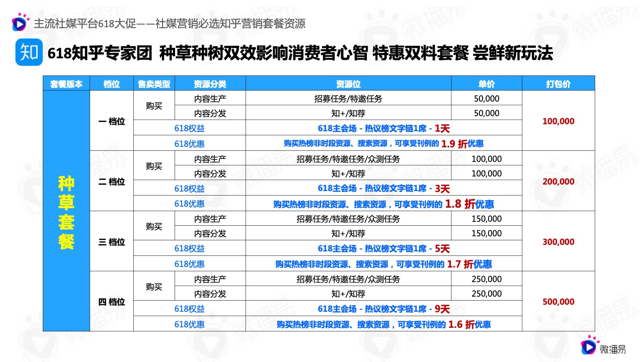Click the 150,000 unit price in 三档位 内容生产 row
The width and height of the screenshot is (644, 362).
click(487, 219)
